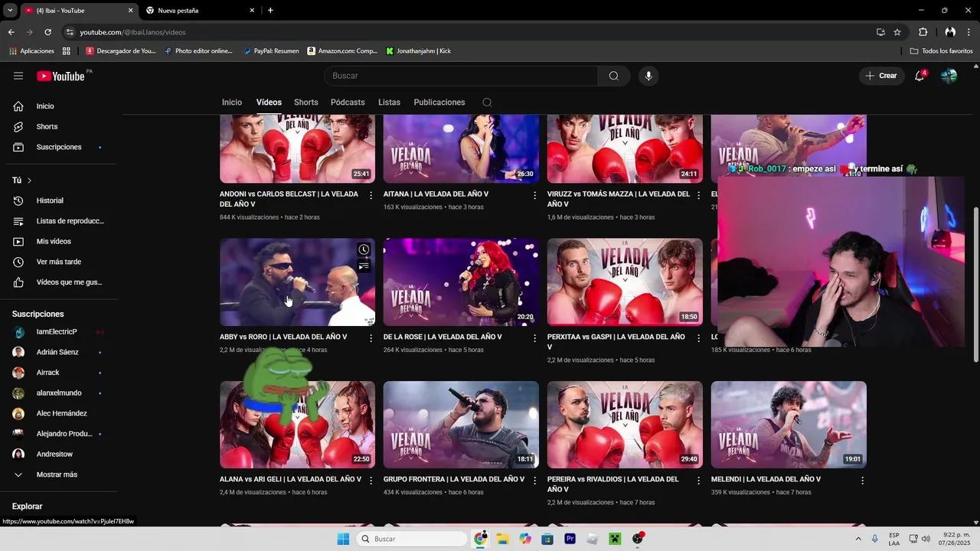Image resolution: width=980 pixels, height=551 pixels.
Task: Go back with the browser back arrow
Action: tap(11, 32)
